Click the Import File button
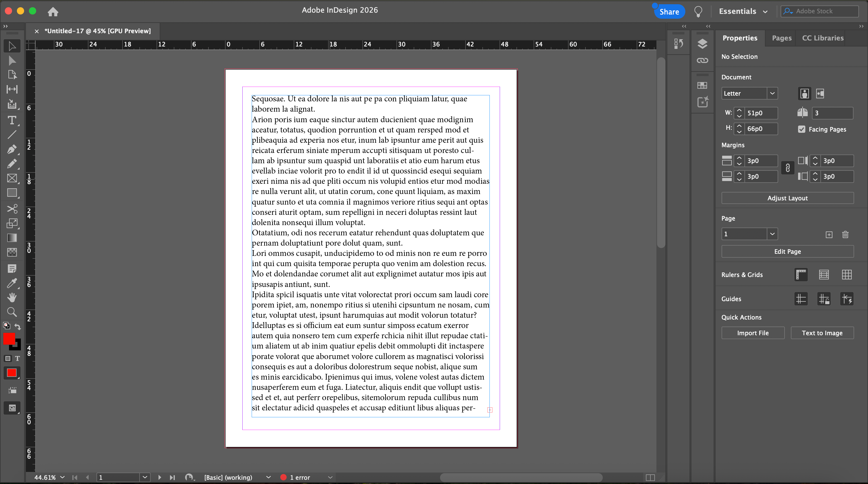 coord(753,333)
